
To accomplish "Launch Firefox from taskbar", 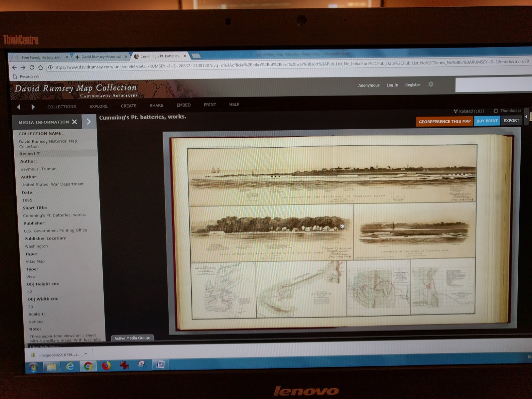I will 106,366.
